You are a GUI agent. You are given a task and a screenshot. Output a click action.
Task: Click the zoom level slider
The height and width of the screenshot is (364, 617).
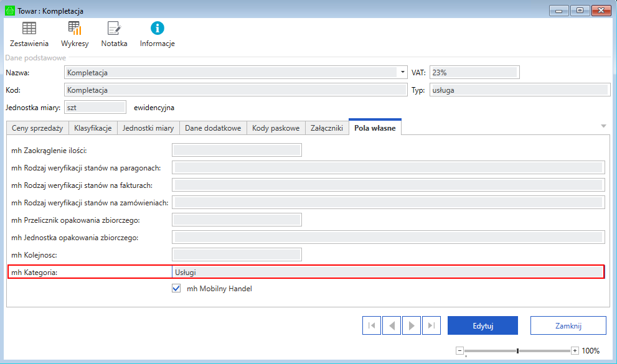517,351
